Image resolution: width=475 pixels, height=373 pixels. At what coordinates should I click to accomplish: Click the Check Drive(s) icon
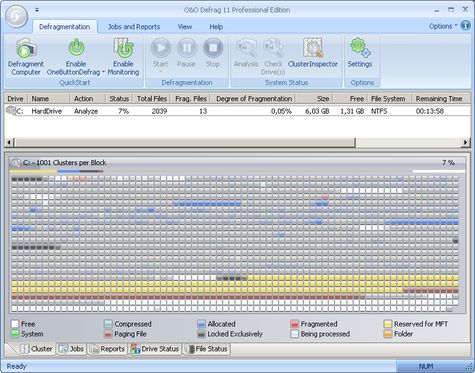pos(273,48)
